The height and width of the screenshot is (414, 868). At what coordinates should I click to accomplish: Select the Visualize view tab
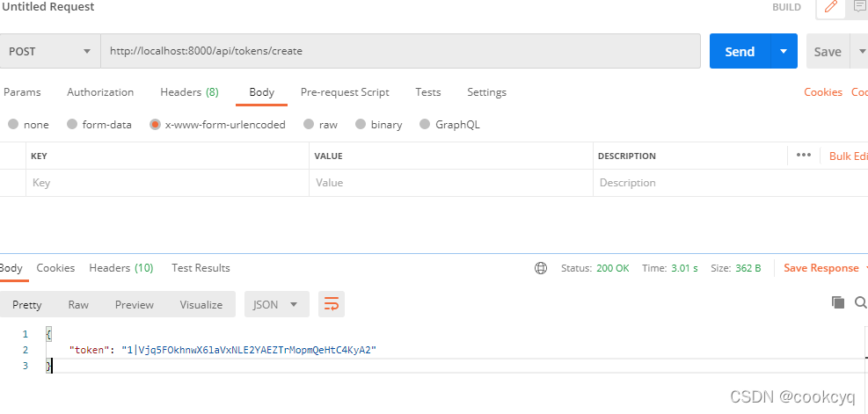[201, 304]
